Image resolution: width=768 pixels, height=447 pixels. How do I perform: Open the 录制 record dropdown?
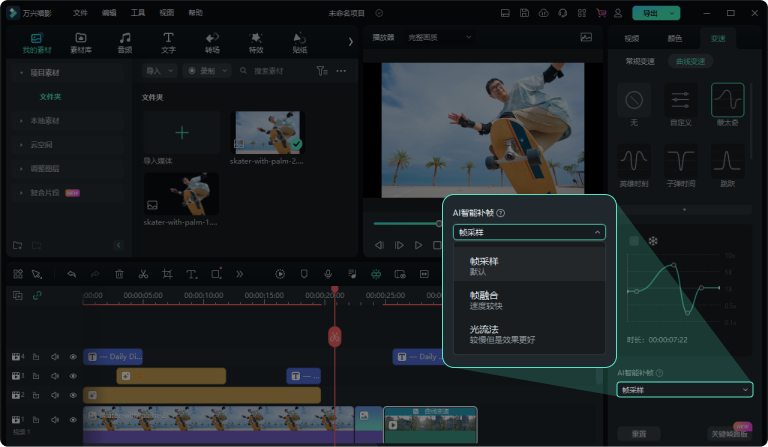[x=208, y=71]
